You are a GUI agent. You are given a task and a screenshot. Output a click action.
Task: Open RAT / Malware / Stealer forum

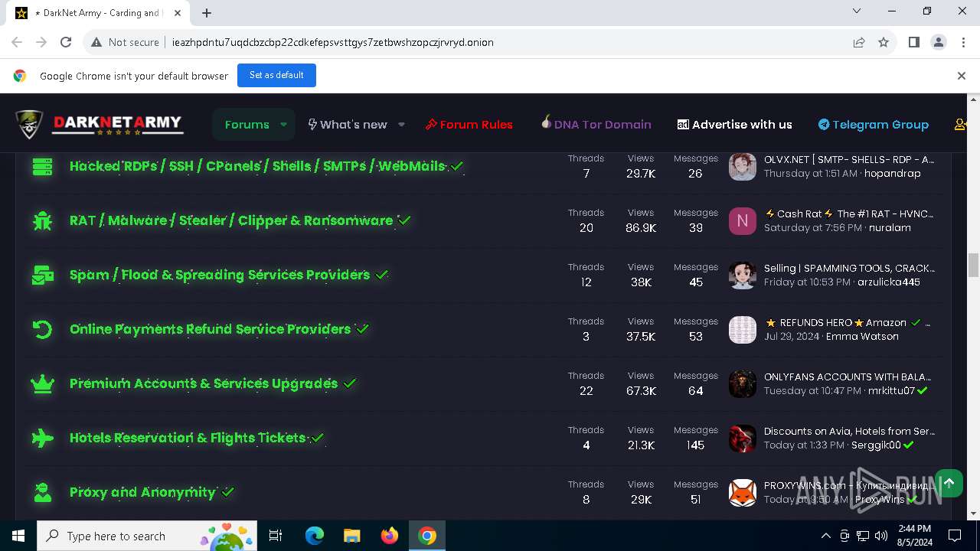point(231,220)
